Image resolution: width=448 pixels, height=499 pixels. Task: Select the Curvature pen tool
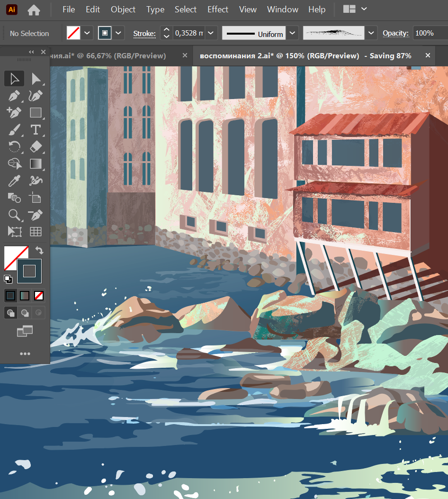point(36,96)
